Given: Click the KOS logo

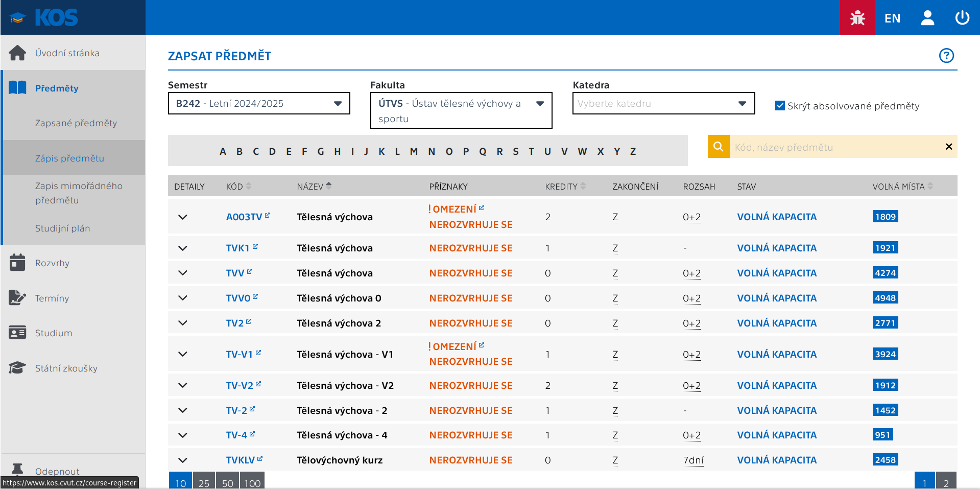Looking at the screenshot, I should (44, 18).
